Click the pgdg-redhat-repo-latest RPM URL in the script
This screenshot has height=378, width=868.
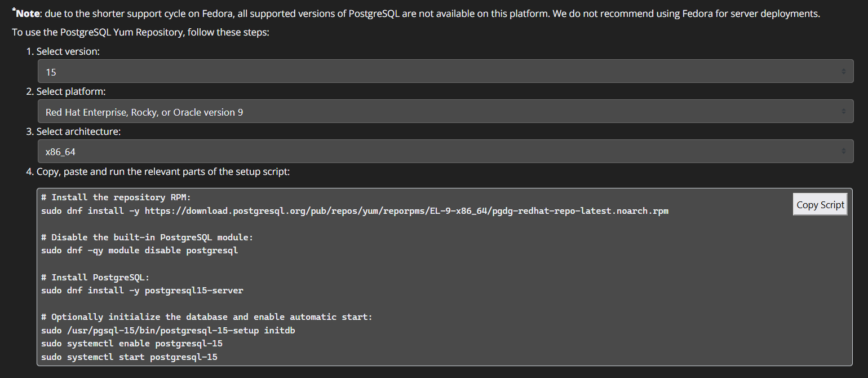click(406, 211)
